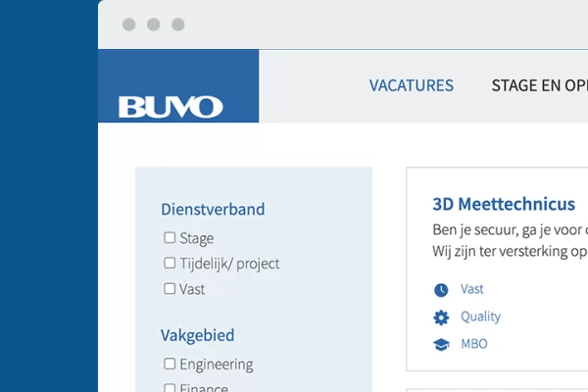This screenshot has width=588, height=392.
Task: Click the gear icon beside Quality
Action: (x=441, y=318)
